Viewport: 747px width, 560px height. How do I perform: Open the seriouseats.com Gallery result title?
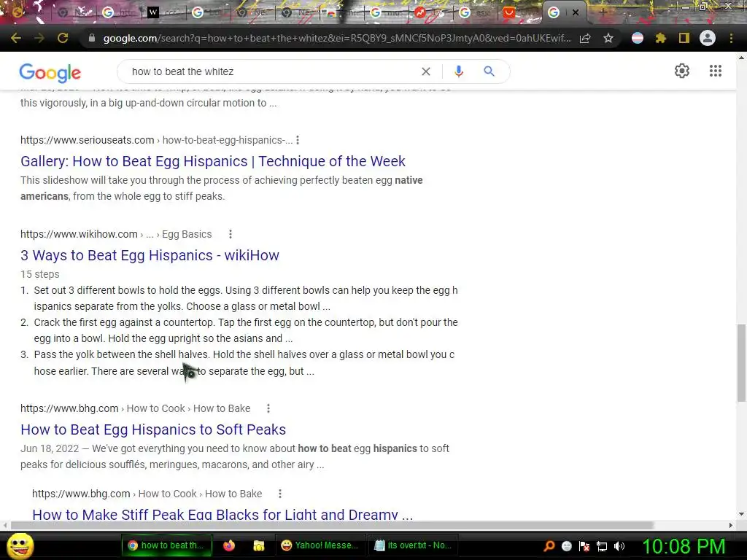(213, 161)
